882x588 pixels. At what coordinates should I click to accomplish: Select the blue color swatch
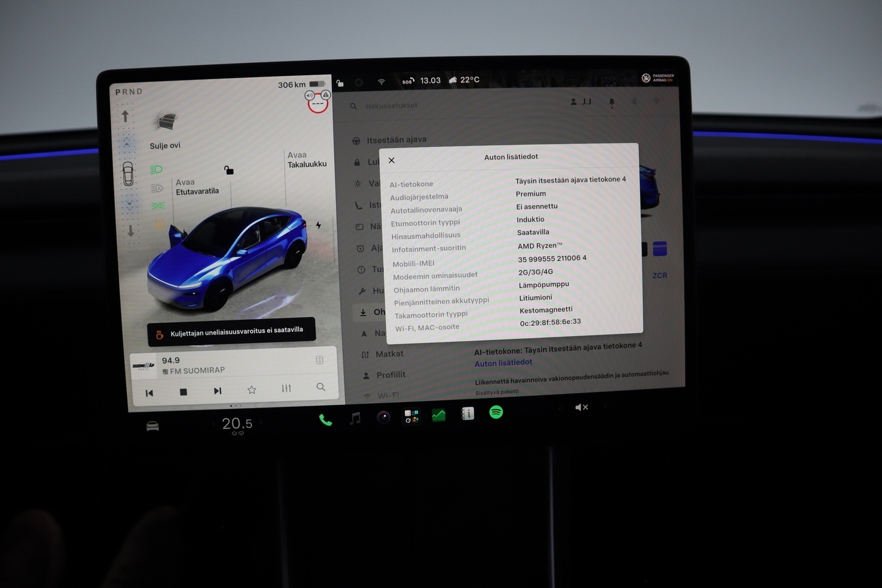[x=660, y=249]
